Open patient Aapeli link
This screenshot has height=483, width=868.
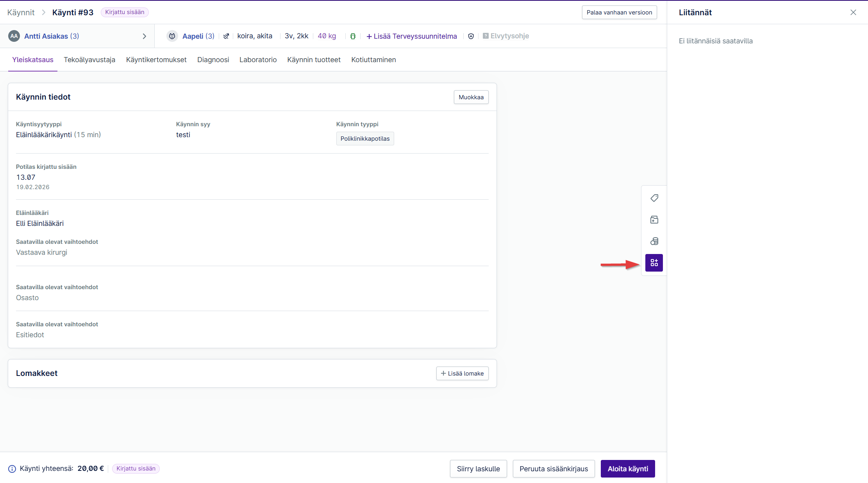tap(198, 36)
